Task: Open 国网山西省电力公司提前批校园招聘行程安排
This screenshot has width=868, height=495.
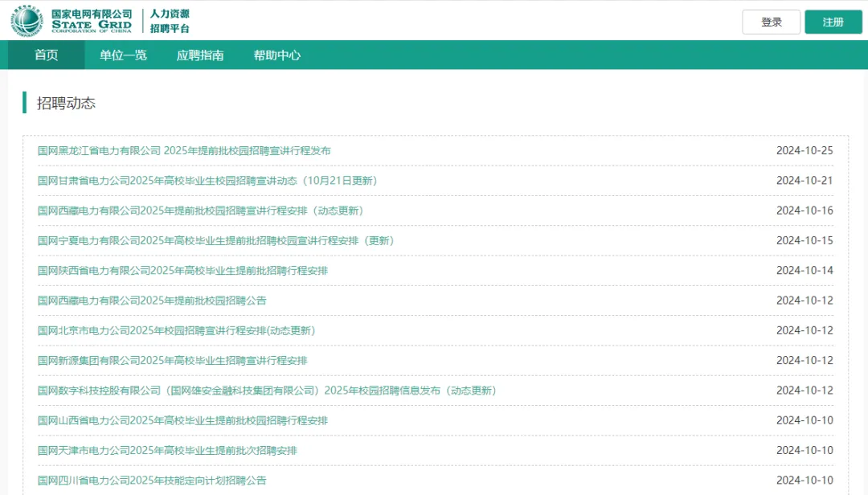Action: [182, 420]
